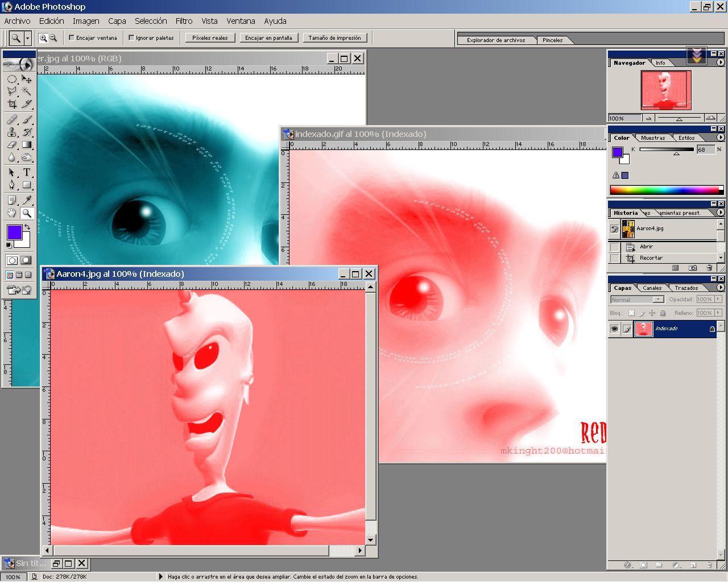The width and height of the screenshot is (728, 582).
Task: Click the Tamaño de impresión button
Action: click(x=335, y=38)
